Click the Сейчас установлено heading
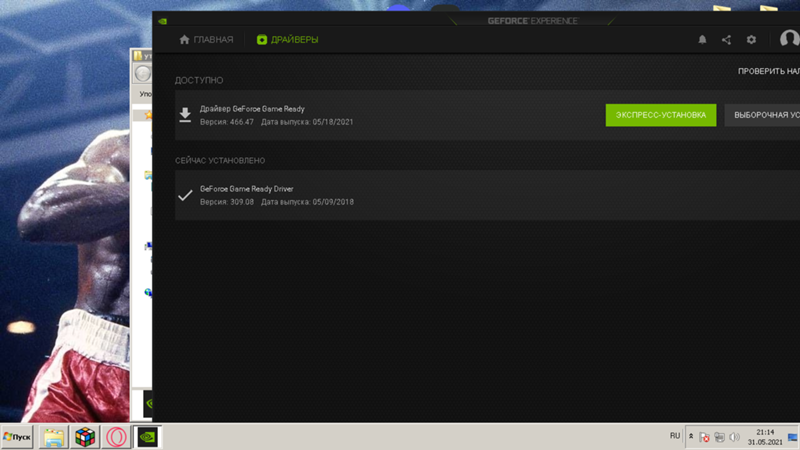The image size is (800, 450). 220,161
